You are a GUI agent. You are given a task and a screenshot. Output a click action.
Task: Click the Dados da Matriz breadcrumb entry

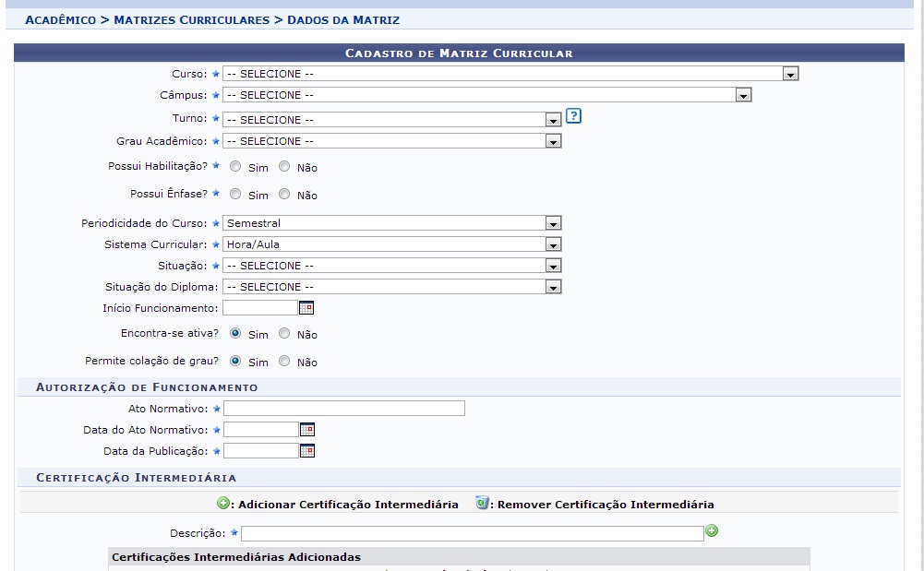tap(342, 18)
